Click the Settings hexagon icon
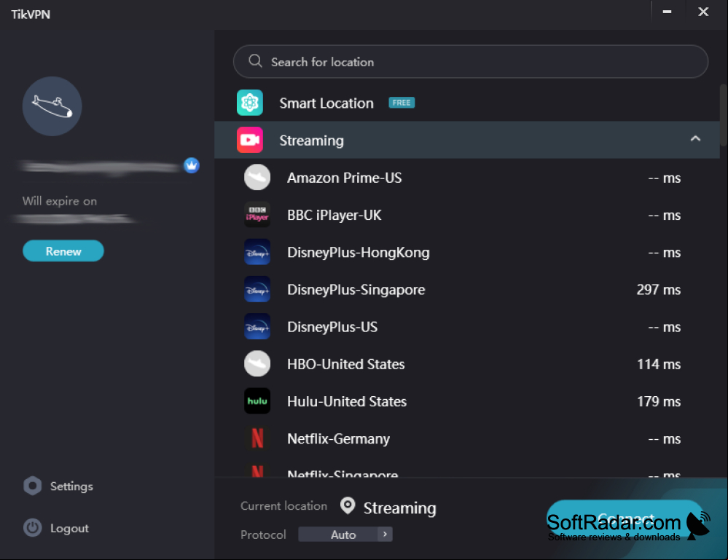728x560 pixels. coord(33,486)
